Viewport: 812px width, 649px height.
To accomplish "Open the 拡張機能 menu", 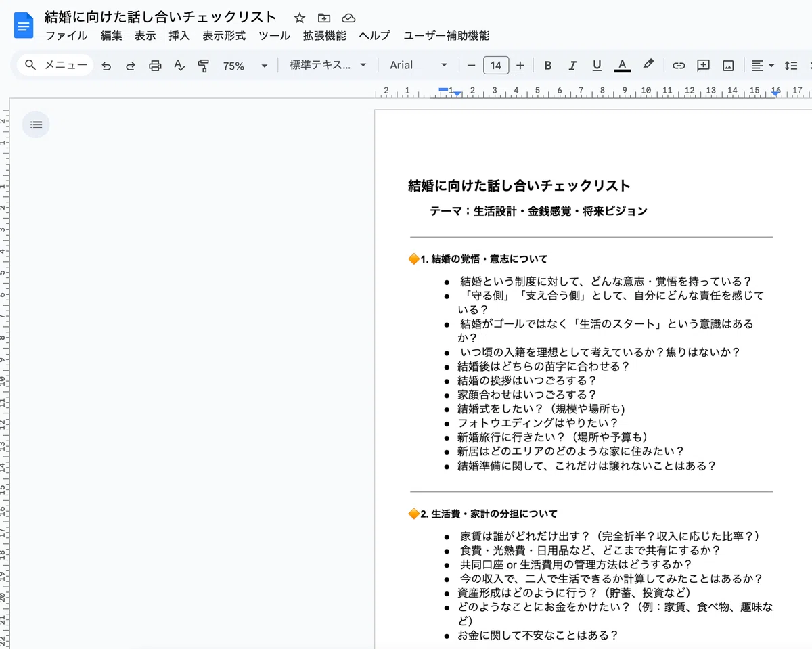I will point(324,36).
